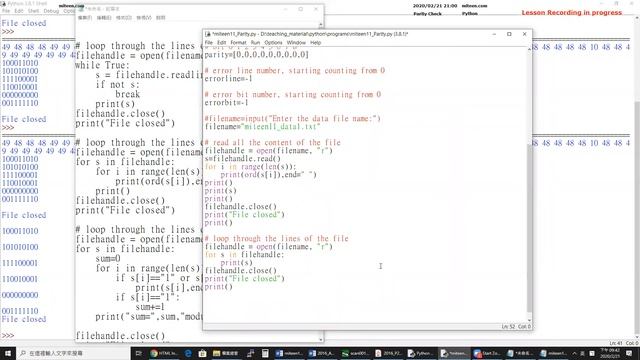
Task: Open the File menu in the IDLE editor
Action: tap(209, 42)
